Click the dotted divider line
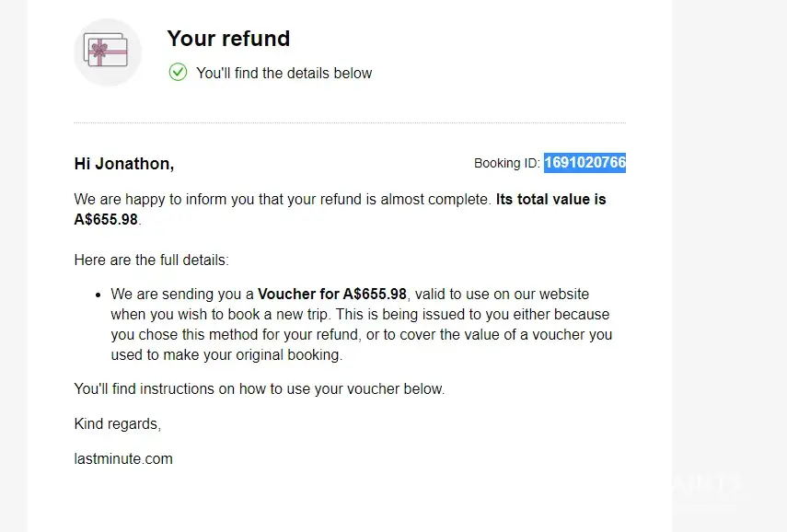 tap(349, 122)
